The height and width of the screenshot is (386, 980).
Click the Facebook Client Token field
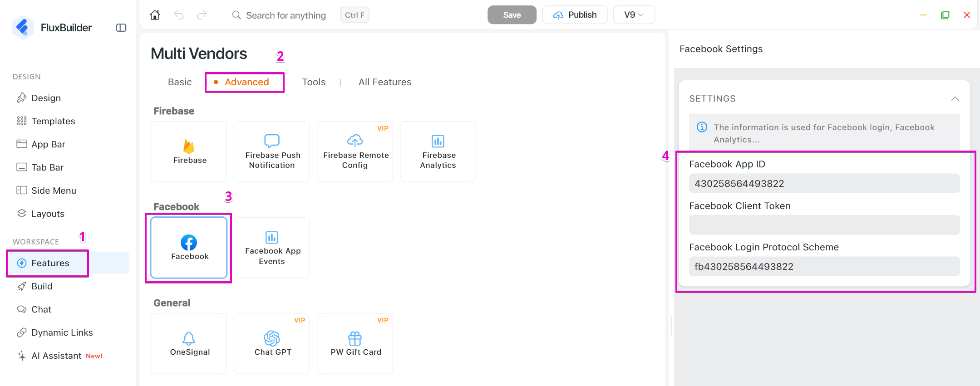point(824,225)
